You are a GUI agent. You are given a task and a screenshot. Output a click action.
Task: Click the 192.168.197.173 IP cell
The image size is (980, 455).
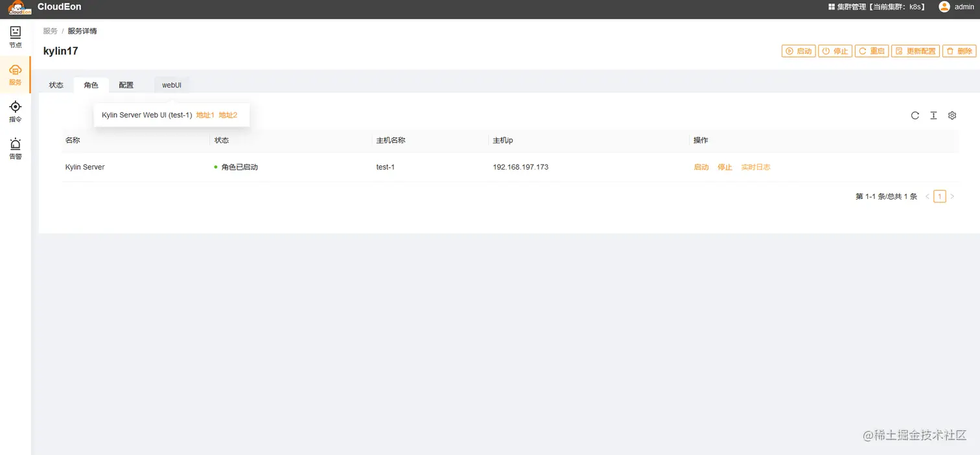pyautogui.click(x=520, y=167)
